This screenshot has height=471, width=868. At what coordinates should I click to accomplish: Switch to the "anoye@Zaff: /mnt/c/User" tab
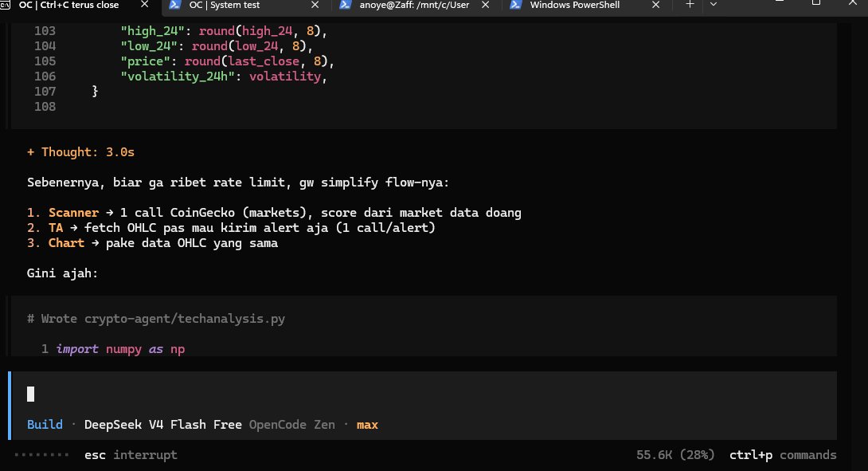[414, 5]
